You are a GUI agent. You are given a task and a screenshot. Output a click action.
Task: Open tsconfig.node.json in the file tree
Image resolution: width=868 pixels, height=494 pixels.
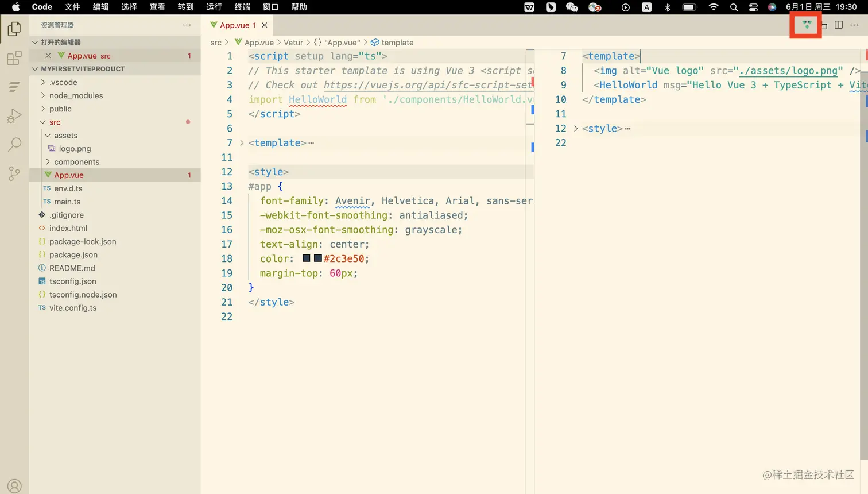pos(83,294)
